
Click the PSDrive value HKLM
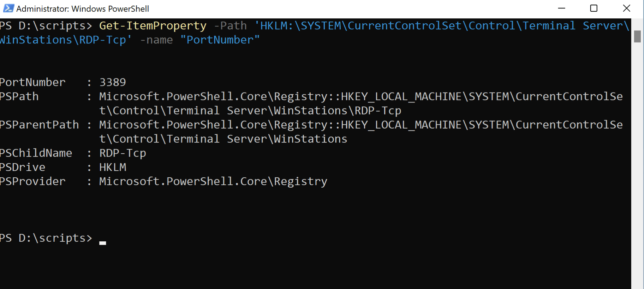(x=112, y=167)
